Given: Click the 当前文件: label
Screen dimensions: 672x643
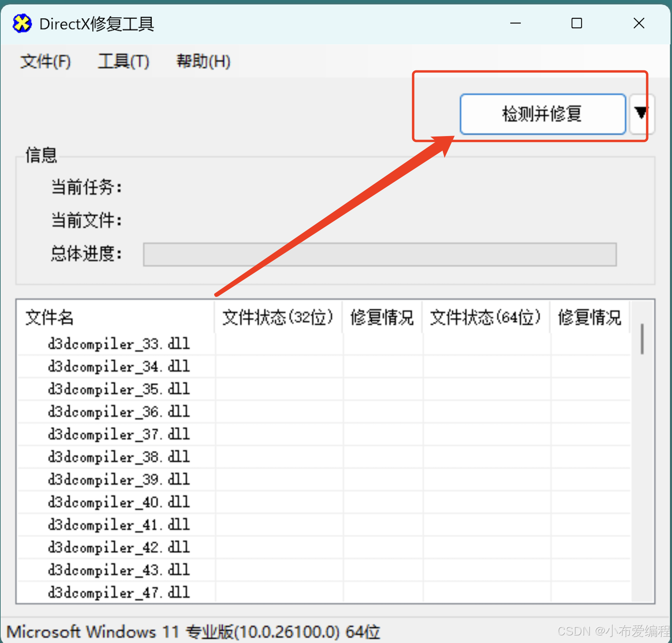Looking at the screenshot, I should (86, 220).
